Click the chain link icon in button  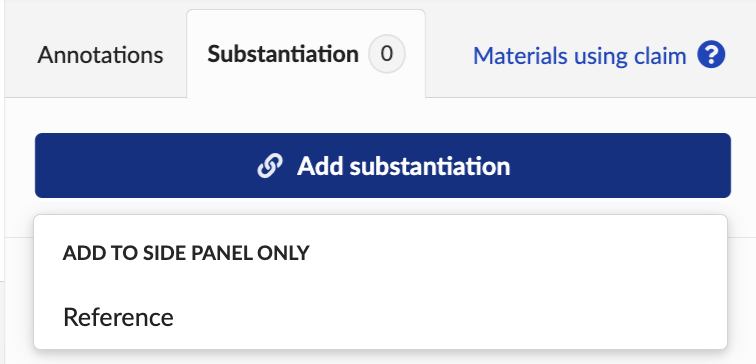[270, 166]
